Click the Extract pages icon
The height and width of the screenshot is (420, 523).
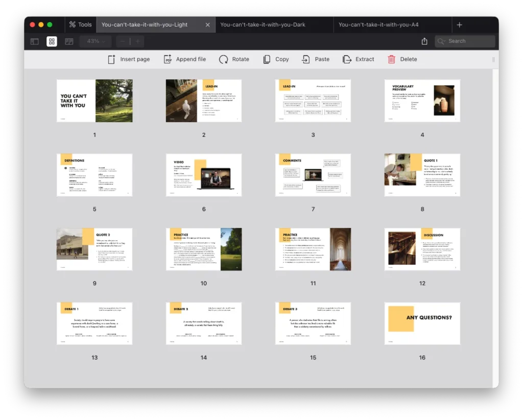[347, 59]
